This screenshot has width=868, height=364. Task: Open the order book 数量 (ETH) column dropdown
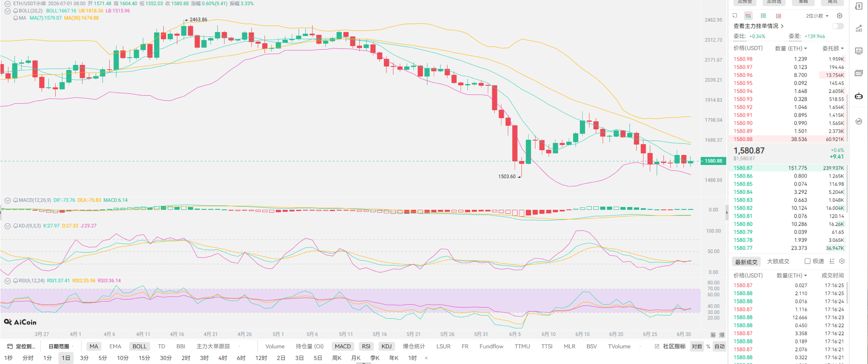(x=791, y=48)
